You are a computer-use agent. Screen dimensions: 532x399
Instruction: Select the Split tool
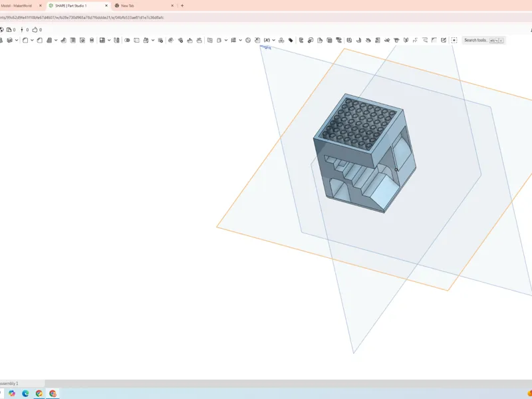click(137, 41)
